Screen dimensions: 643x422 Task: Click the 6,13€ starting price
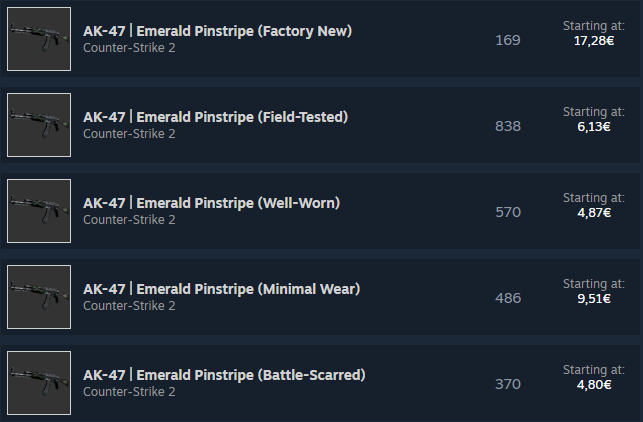coord(593,127)
